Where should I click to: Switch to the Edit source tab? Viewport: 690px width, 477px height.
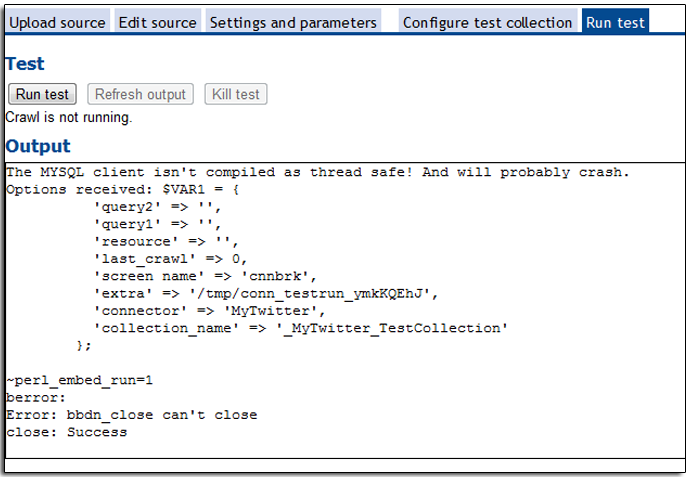pyautogui.click(x=158, y=22)
